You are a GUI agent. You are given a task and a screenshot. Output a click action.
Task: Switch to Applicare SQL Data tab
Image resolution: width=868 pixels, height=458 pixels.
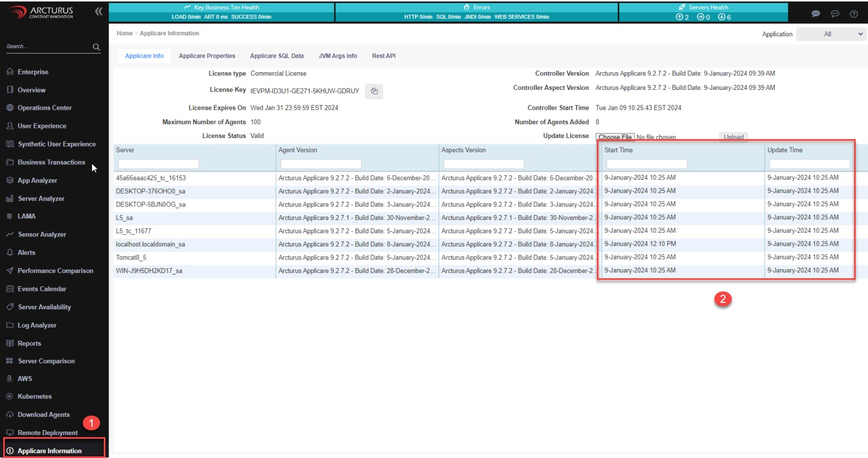[276, 56]
